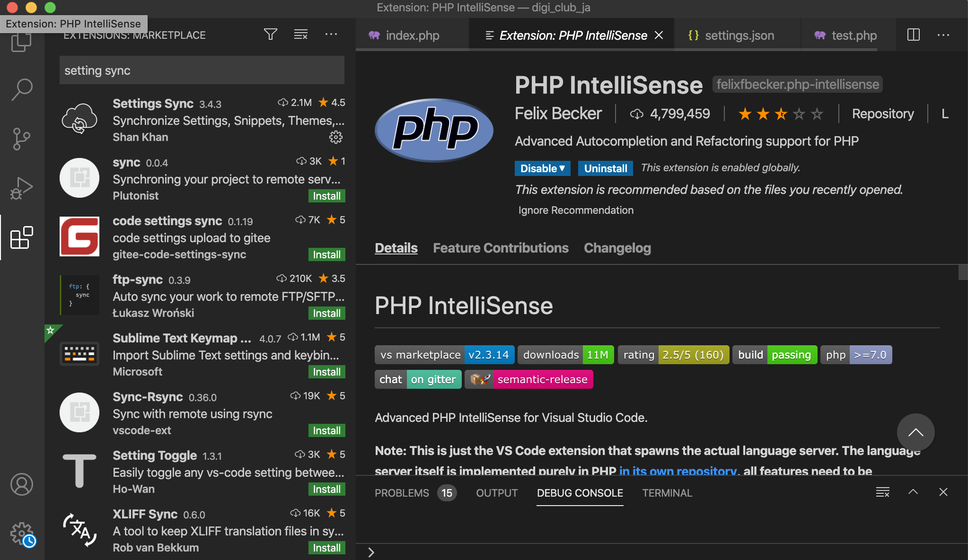This screenshot has height=560, width=968.
Task: Open editor more actions ellipsis menu
Action: tap(943, 35)
